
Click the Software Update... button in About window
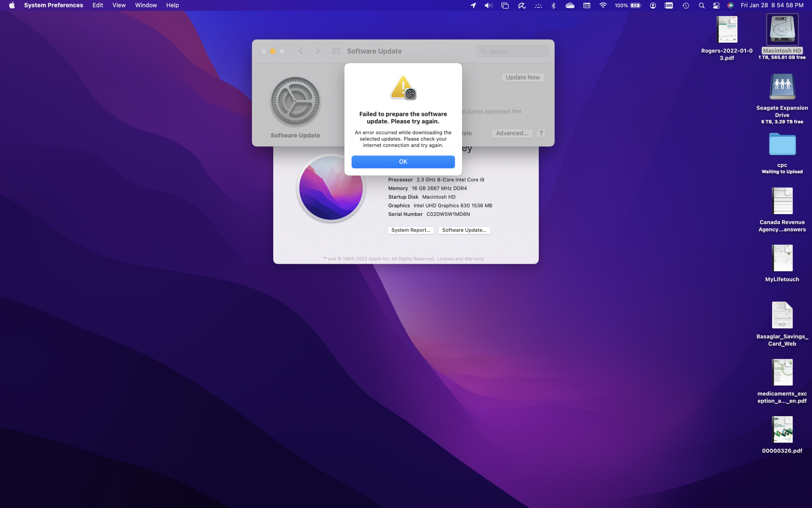[x=464, y=230]
